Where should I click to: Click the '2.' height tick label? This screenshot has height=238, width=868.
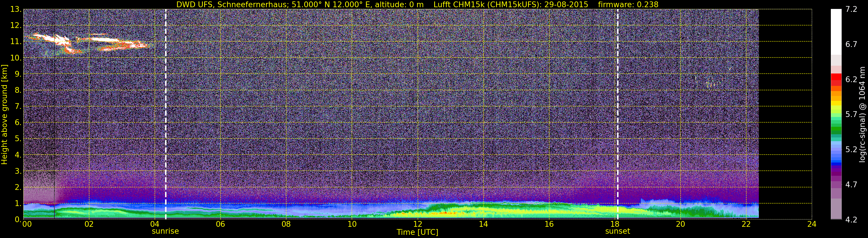[x=18, y=187]
